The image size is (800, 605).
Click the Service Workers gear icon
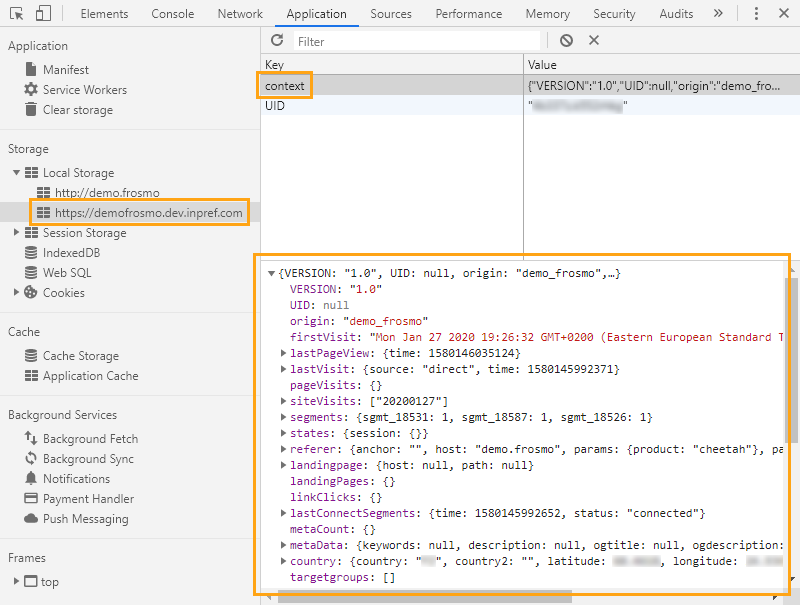(x=33, y=90)
